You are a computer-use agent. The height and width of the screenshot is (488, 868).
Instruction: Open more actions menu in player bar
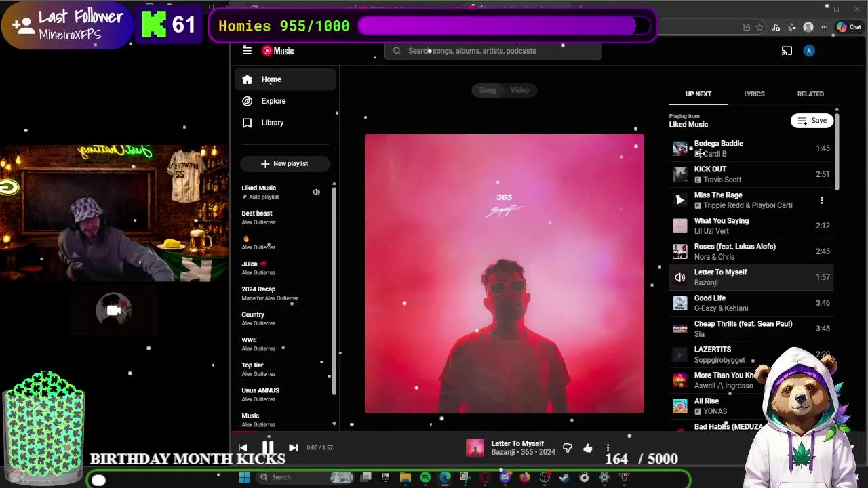click(x=608, y=448)
